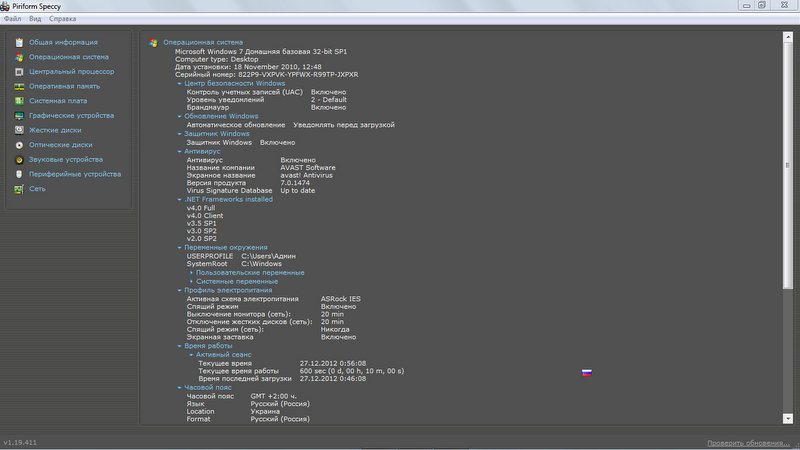Collapse the Обновление Windows section

coord(179,116)
